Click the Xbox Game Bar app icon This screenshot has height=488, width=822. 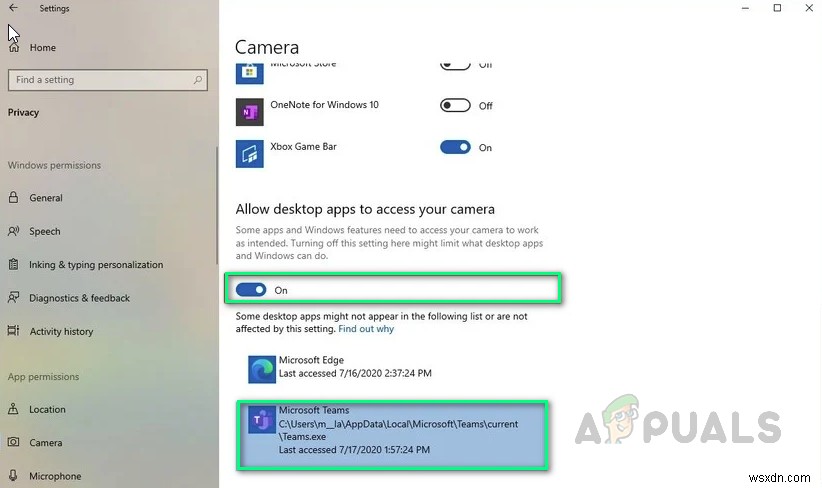(250, 154)
